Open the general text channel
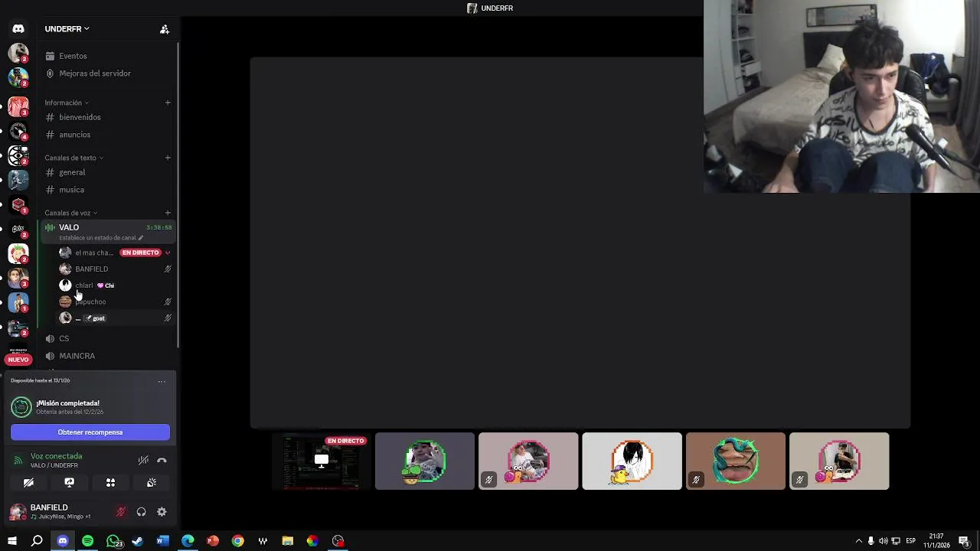 pyautogui.click(x=108, y=172)
